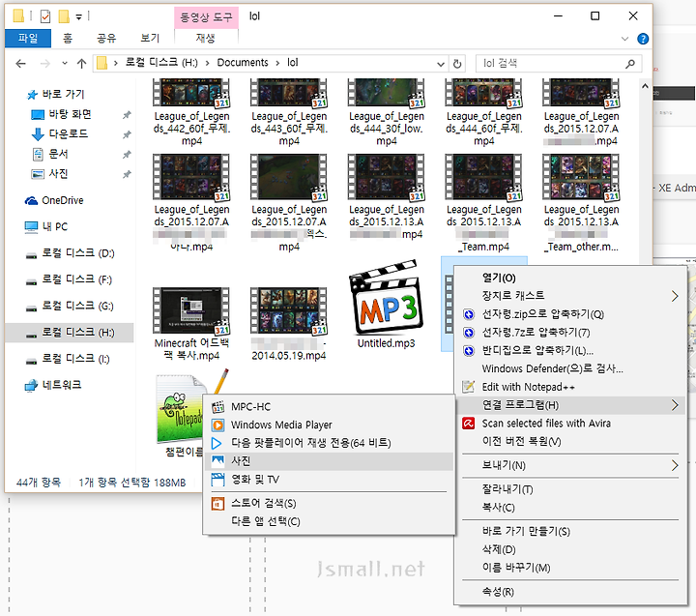
Task: Open the 파일 ribbon tab
Action: click(x=28, y=38)
